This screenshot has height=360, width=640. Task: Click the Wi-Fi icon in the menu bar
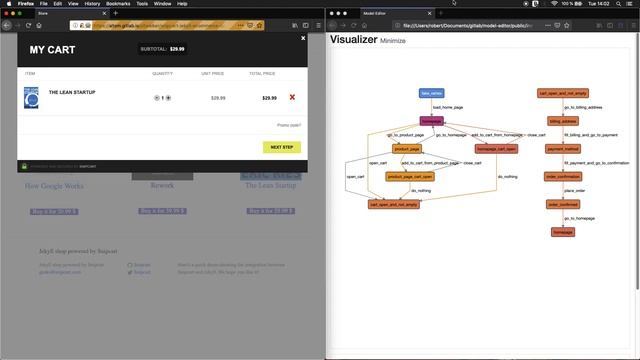point(554,3)
